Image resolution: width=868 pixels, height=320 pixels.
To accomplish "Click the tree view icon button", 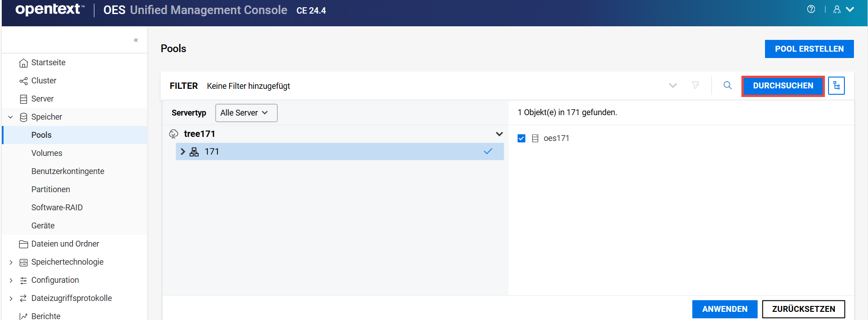I will 836,86.
